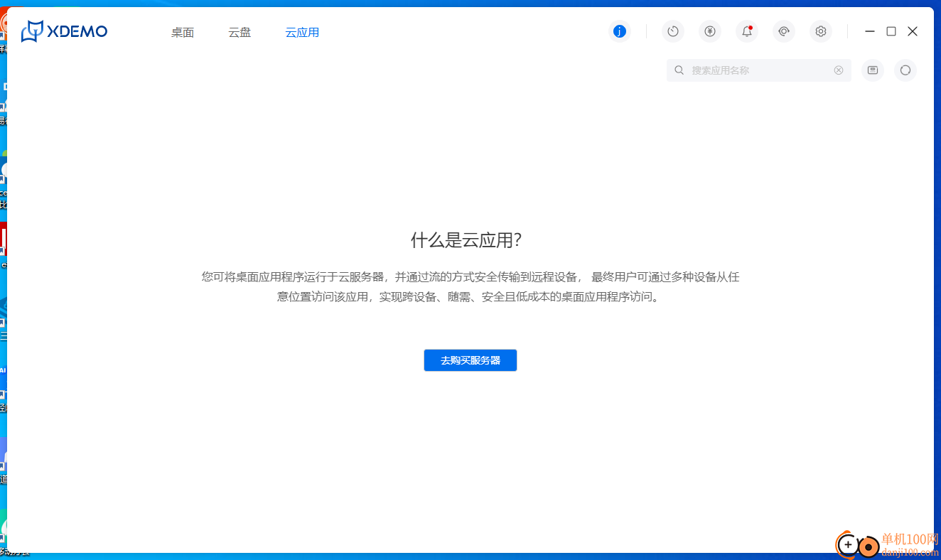Open notifications bell icon
Viewport: 941px width, 560px height.
[747, 31]
